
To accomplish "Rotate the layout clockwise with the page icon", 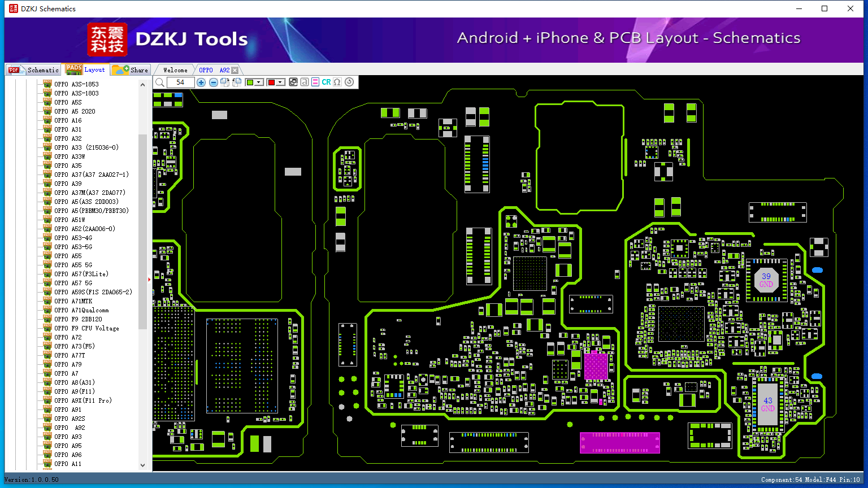I will [x=225, y=82].
